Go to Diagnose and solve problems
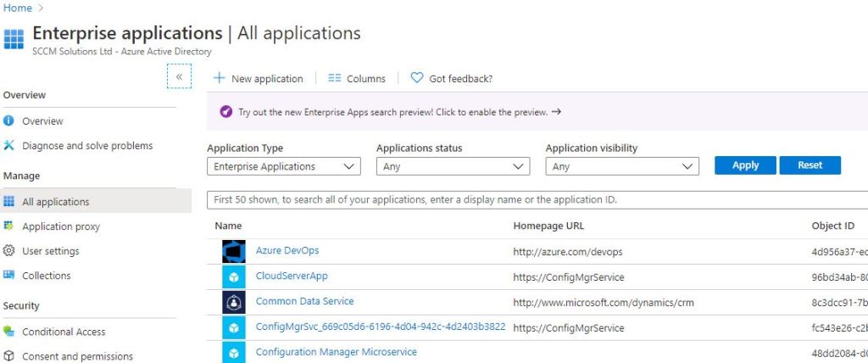This screenshot has width=868, height=363. pos(86,146)
